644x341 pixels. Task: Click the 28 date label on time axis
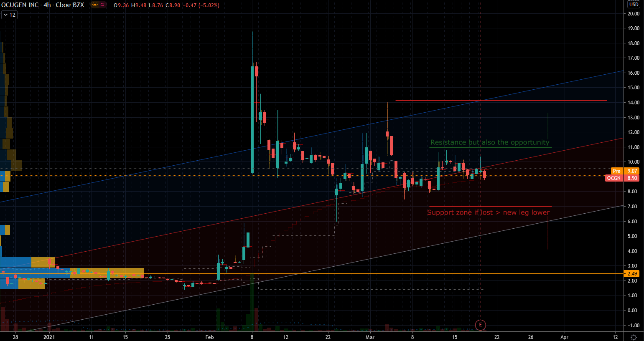(x=15, y=337)
